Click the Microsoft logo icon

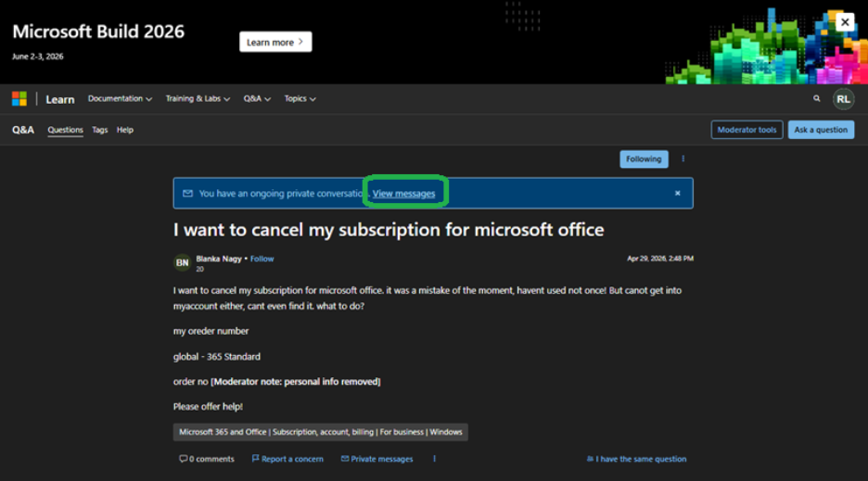pyautogui.click(x=19, y=99)
